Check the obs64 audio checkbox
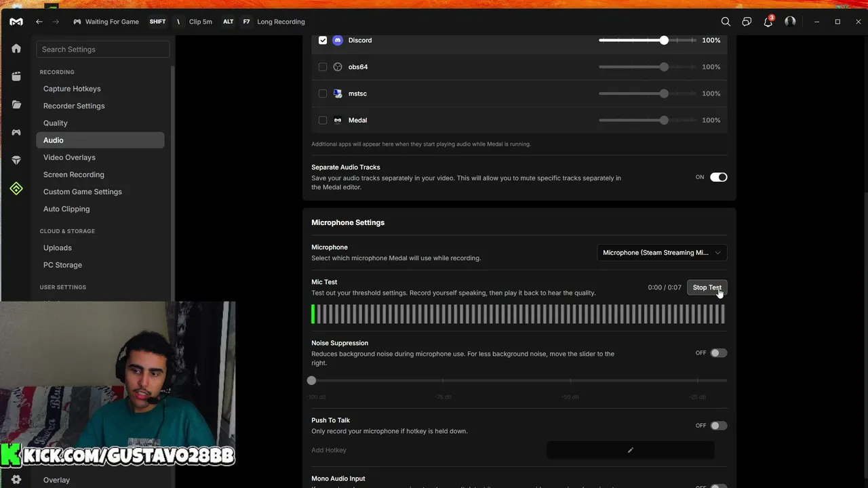 pyautogui.click(x=323, y=67)
